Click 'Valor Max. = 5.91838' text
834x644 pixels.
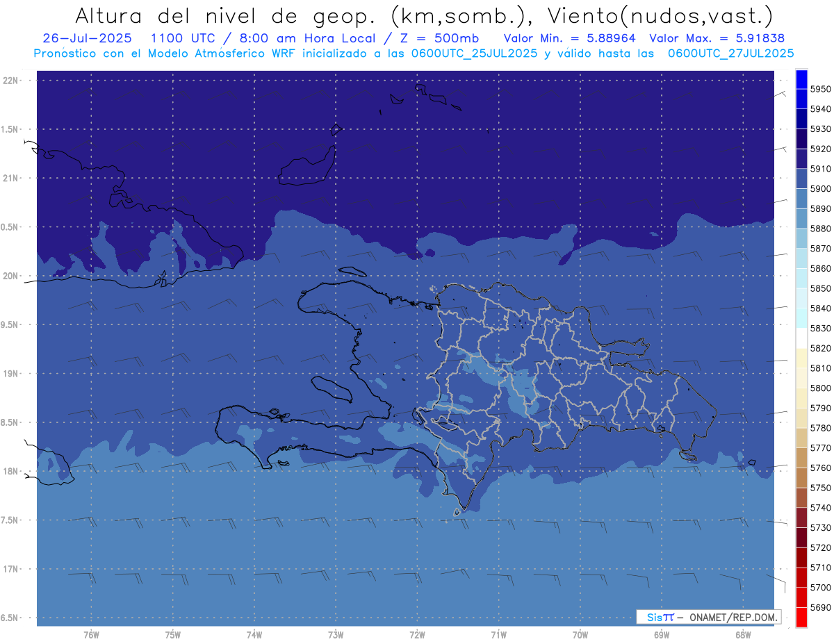717,38
